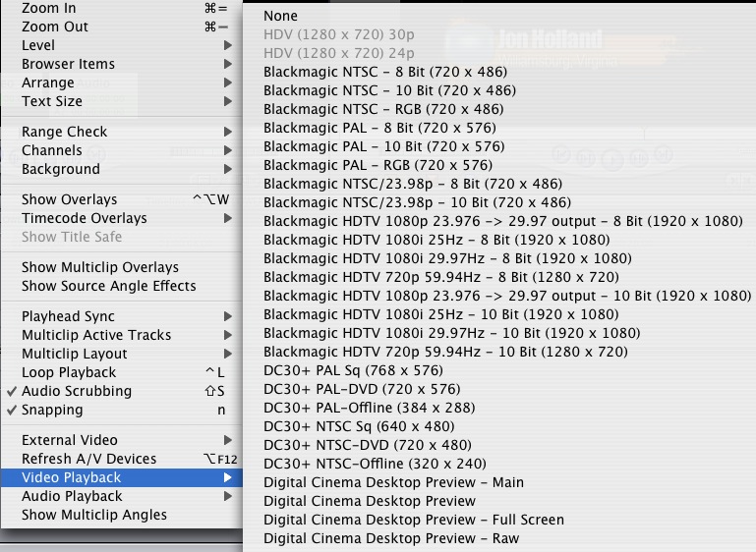Image resolution: width=756 pixels, height=552 pixels.
Task: Select Blackmagic NTSC - RGB (720 x 486)
Action: coord(499,109)
